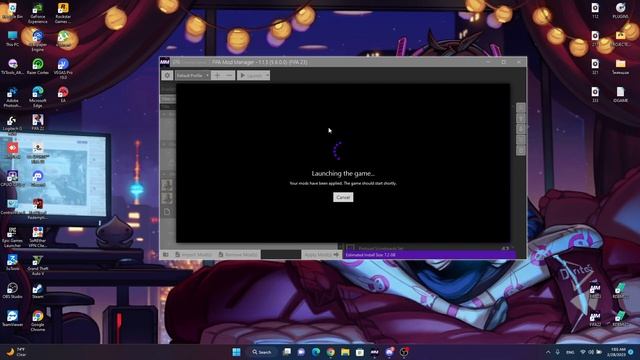Open Razer Cortex desktop icon

38,67
